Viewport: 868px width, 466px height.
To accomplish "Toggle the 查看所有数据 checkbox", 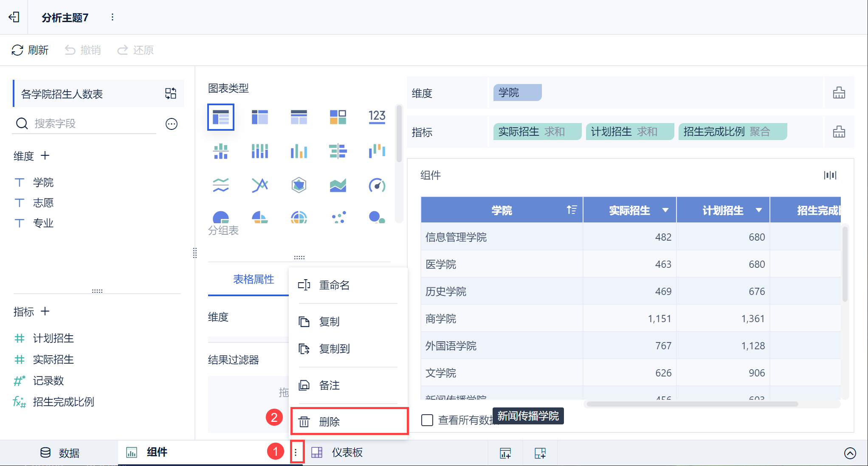I will click(x=427, y=420).
